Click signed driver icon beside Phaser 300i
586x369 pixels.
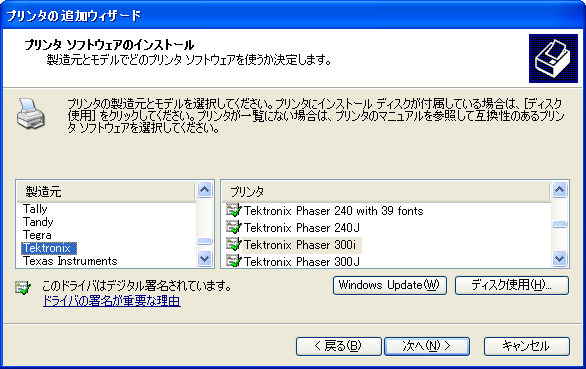pos(234,245)
